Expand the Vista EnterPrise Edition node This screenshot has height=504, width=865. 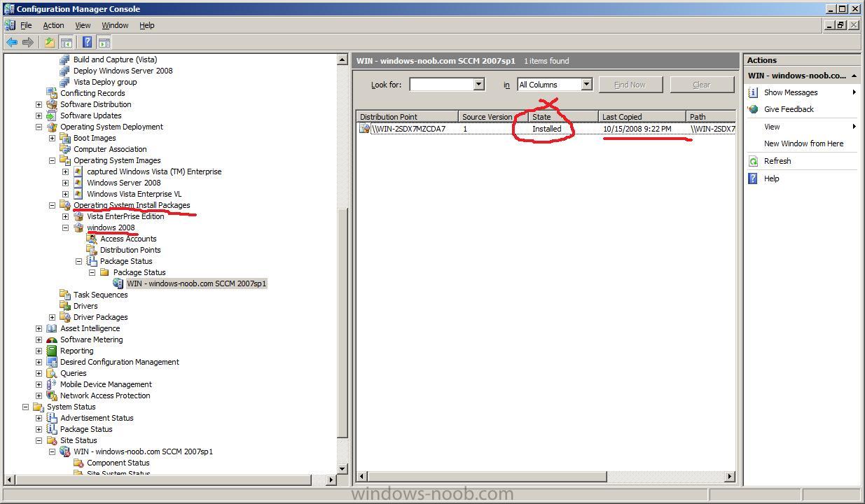pyautogui.click(x=65, y=216)
